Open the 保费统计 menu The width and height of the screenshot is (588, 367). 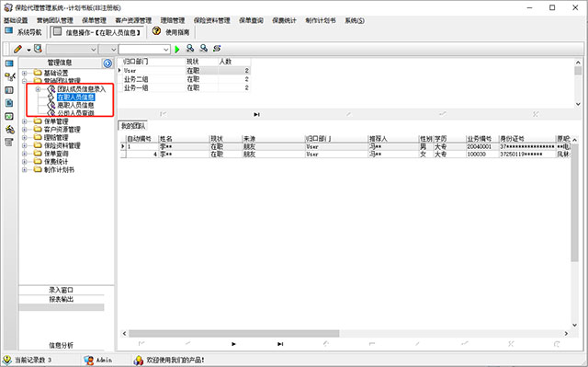pyautogui.click(x=284, y=20)
